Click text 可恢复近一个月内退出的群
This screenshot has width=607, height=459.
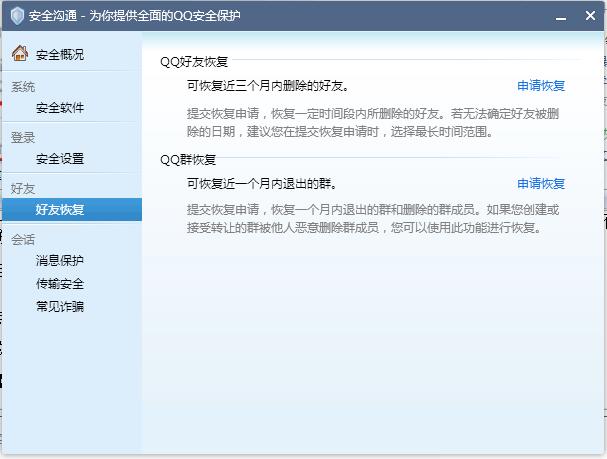coord(262,183)
